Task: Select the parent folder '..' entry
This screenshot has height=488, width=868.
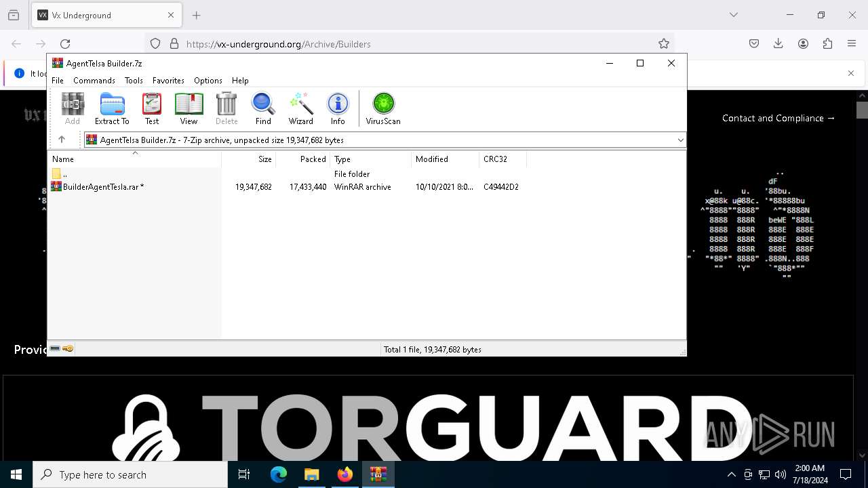Action: [60, 174]
